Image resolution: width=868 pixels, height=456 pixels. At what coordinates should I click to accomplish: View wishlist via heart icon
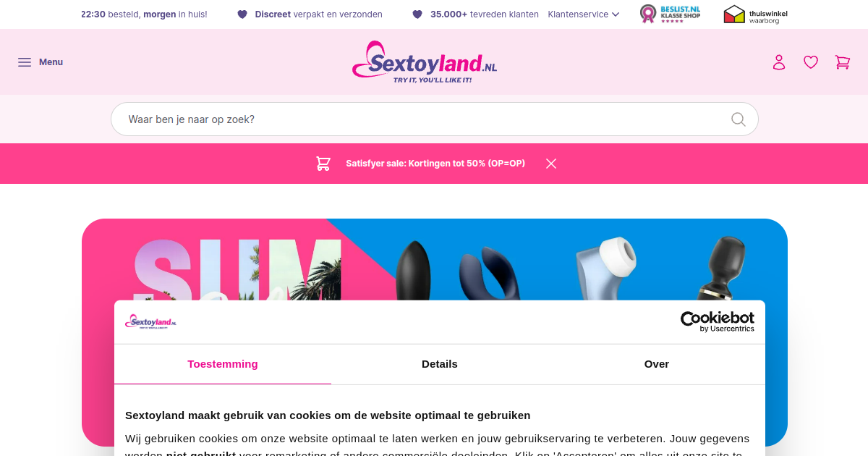(x=811, y=62)
